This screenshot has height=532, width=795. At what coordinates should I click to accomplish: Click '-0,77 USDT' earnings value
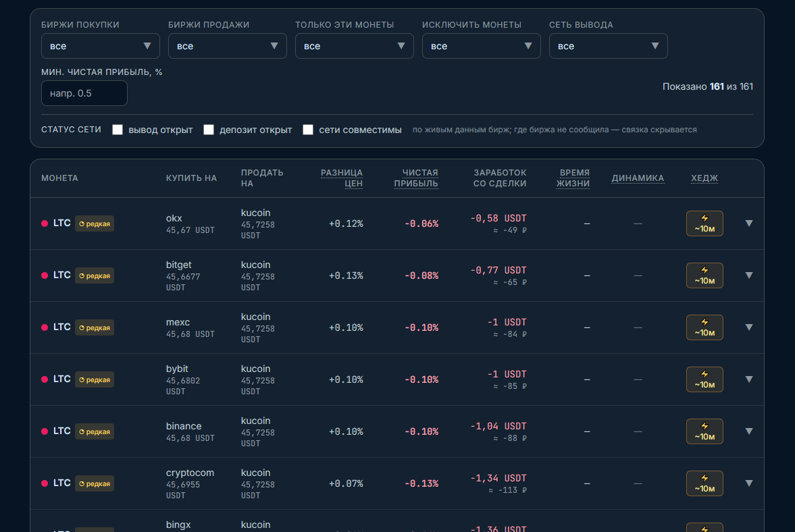[x=498, y=270]
